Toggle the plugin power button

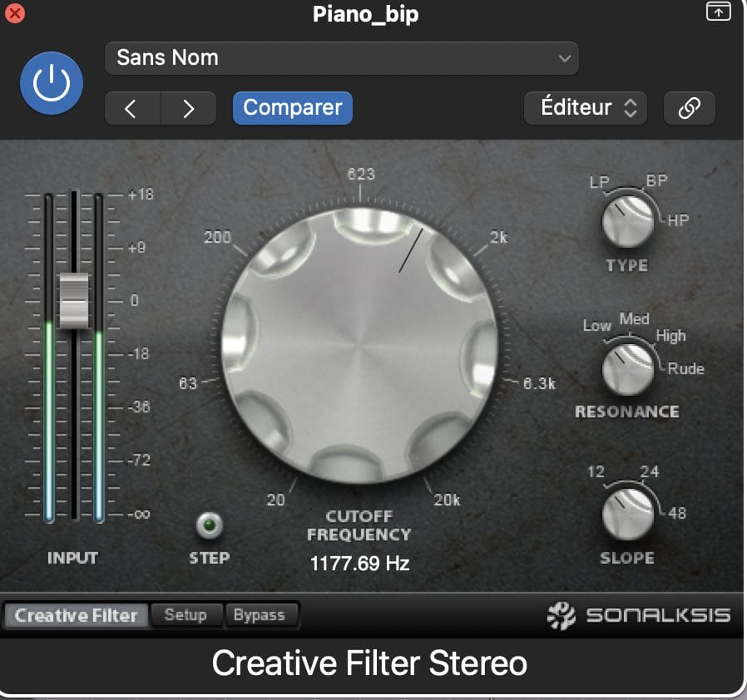pos(52,83)
